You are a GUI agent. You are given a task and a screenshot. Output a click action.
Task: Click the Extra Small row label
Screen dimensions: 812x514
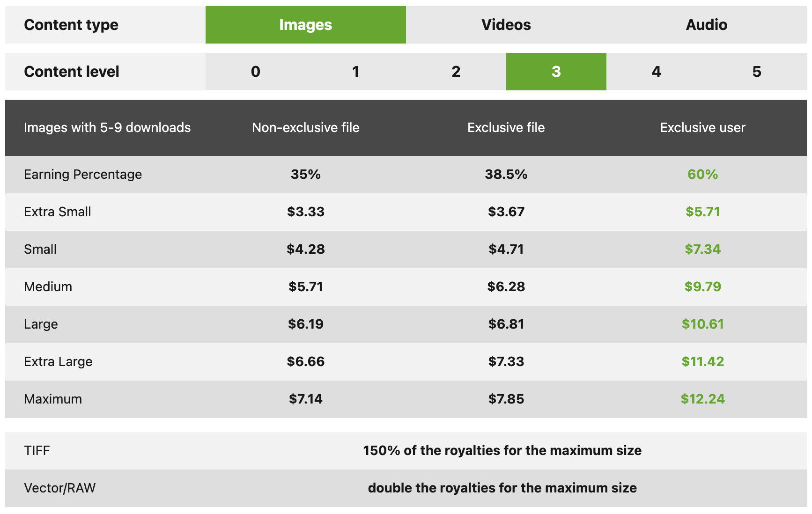(58, 212)
